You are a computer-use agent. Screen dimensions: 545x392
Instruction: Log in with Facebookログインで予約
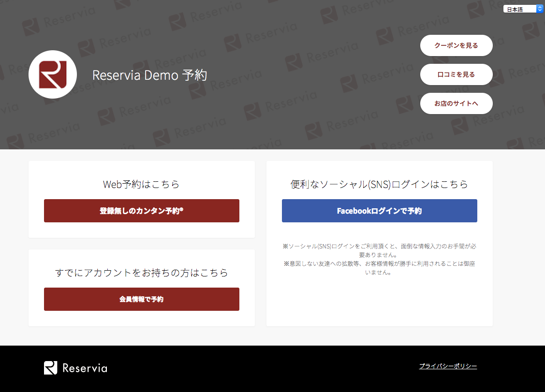[379, 211]
